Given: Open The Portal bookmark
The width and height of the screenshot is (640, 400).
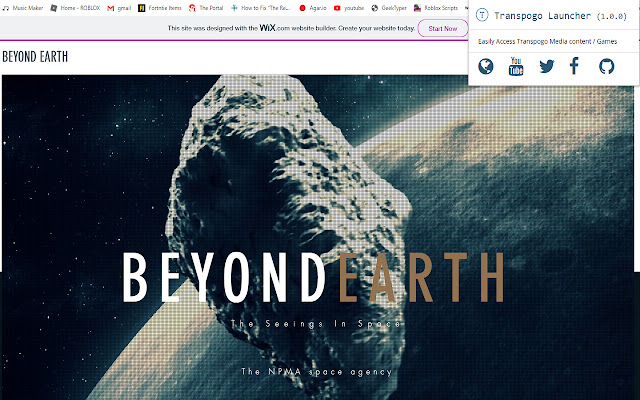Looking at the screenshot, I should coord(212,8).
